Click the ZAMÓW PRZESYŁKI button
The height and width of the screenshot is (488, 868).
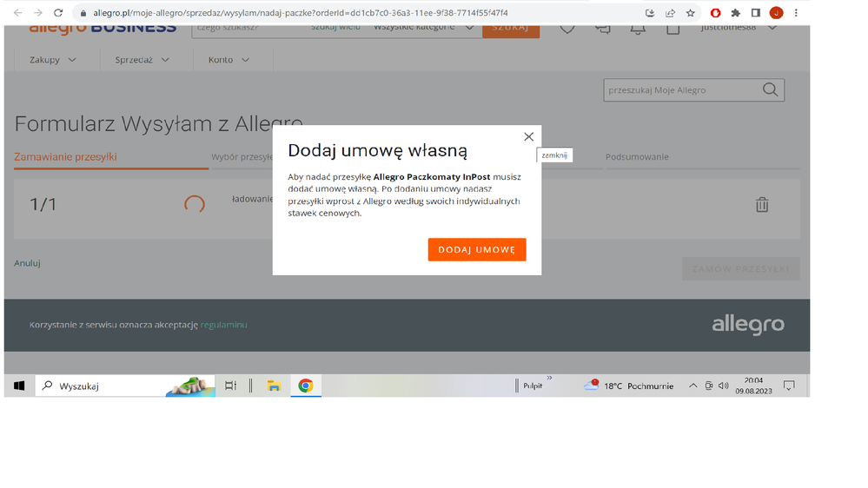pyautogui.click(x=740, y=269)
